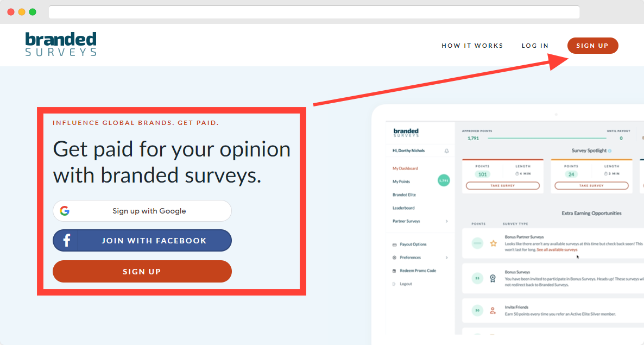
Task: Click the Branded Surveys logo
Action: (61, 45)
